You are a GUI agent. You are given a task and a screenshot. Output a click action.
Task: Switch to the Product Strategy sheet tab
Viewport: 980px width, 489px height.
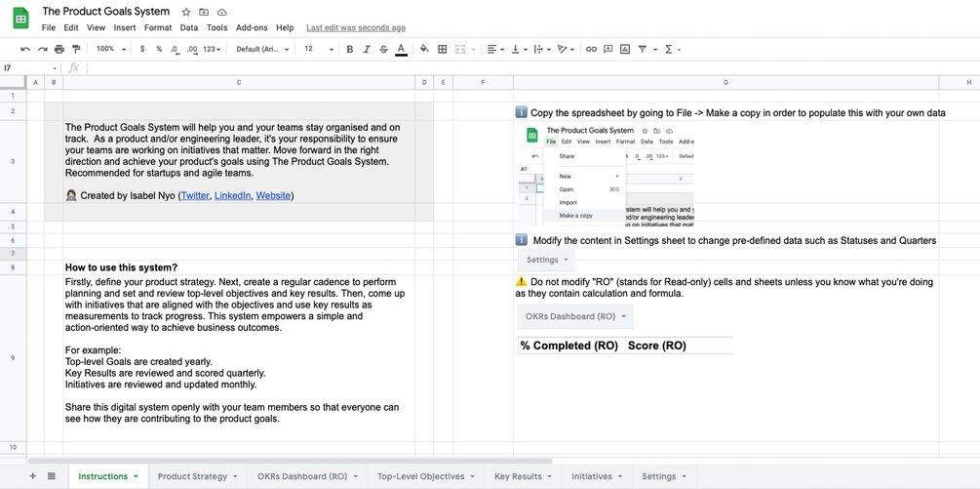click(x=198, y=476)
